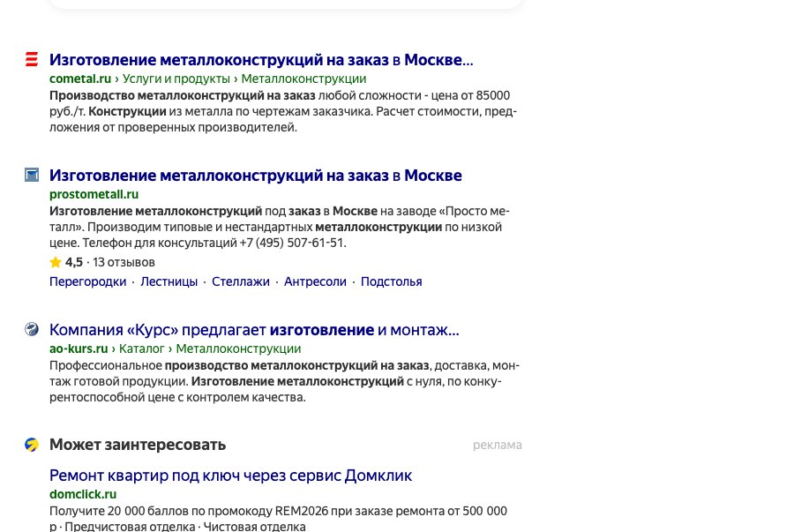Click the ao-kurs.ru globe favicon

[x=32, y=329]
